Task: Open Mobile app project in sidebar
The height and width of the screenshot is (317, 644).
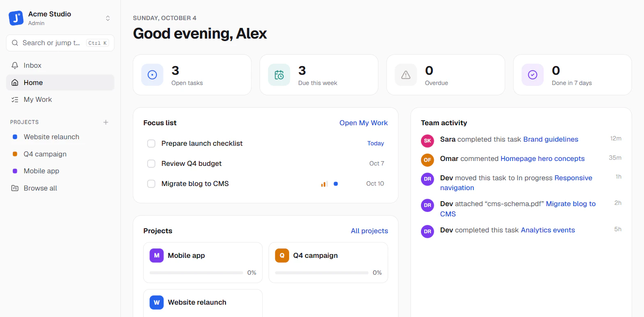Action: point(60,171)
